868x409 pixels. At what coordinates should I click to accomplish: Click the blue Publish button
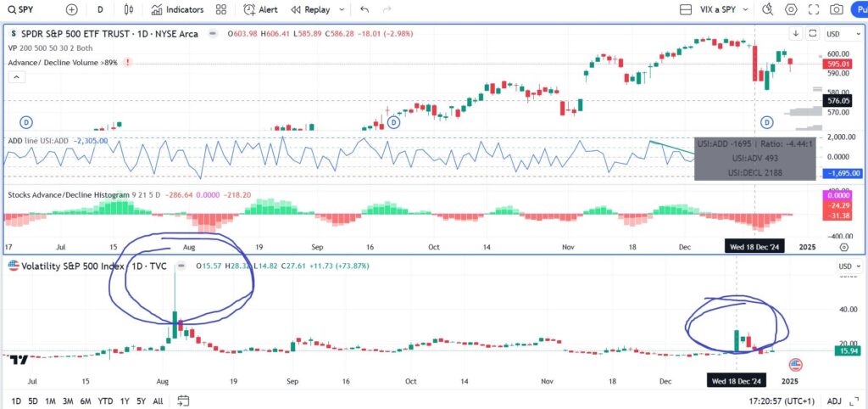click(860, 9)
